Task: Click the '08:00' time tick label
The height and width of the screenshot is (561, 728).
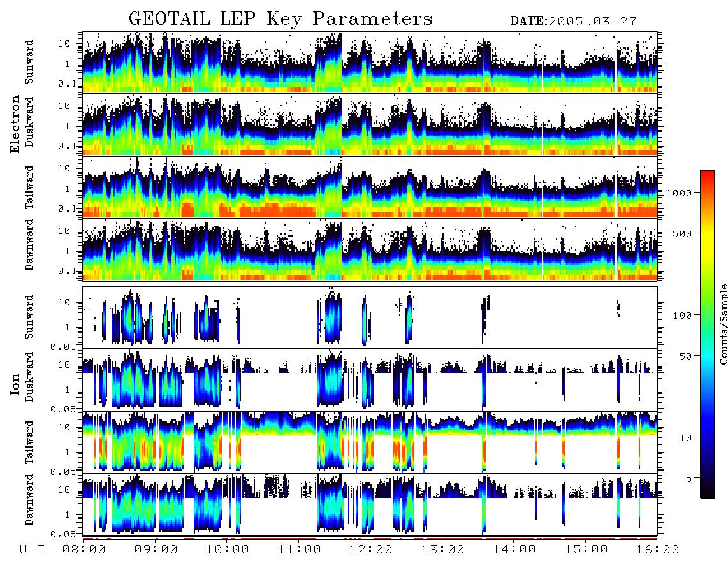Action: (x=84, y=550)
